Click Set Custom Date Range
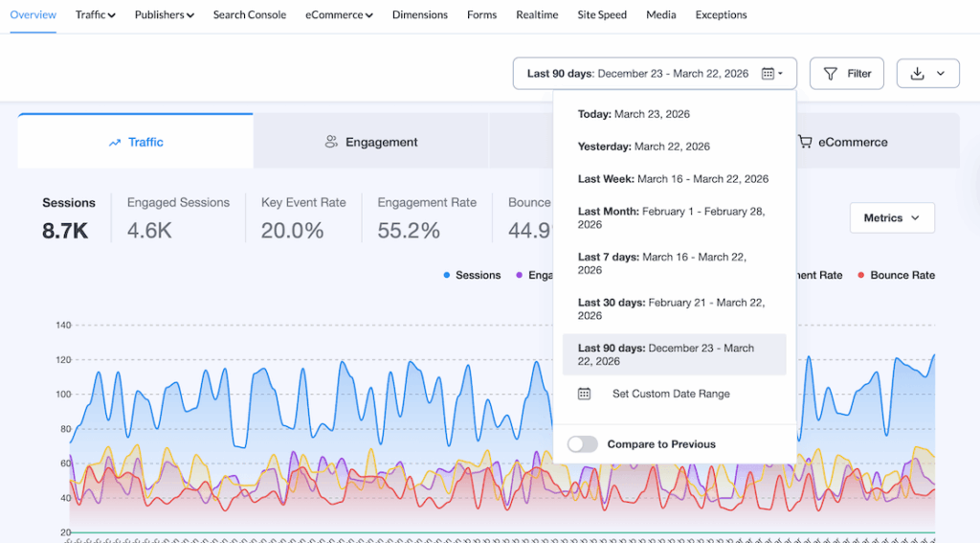Image resolution: width=980 pixels, height=543 pixels. pyautogui.click(x=671, y=394)
